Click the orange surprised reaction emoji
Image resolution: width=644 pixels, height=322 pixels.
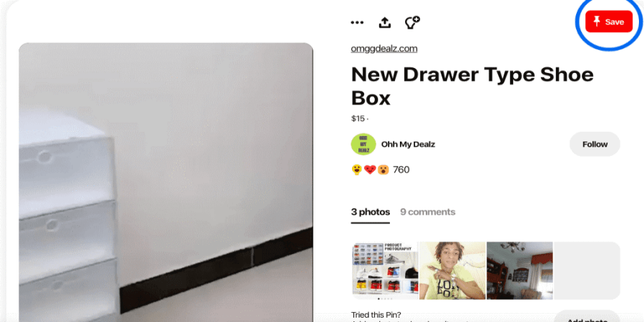coord(384,170)
